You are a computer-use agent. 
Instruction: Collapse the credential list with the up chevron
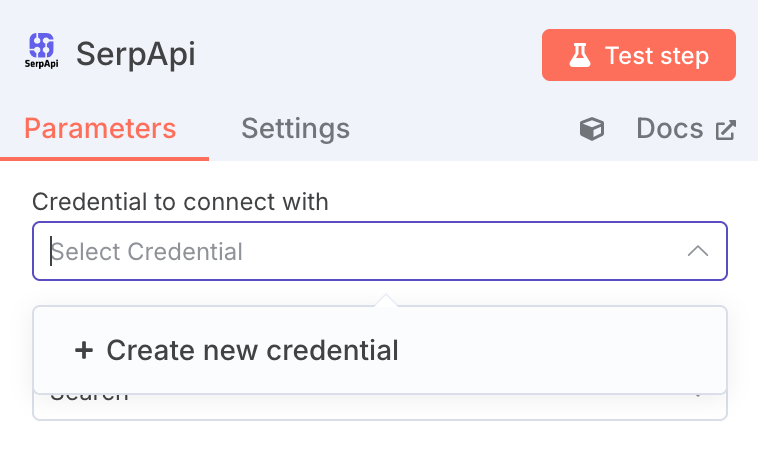point(698,251)
